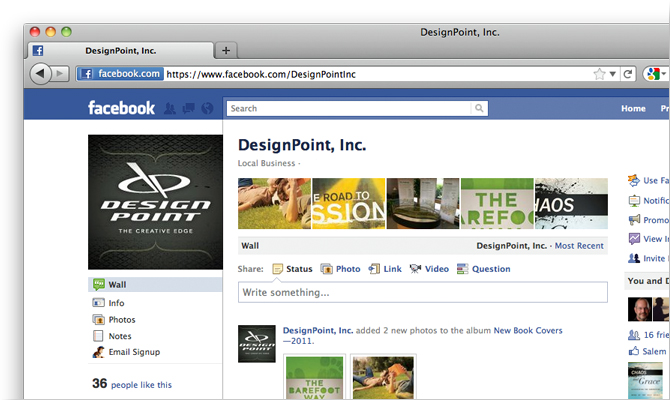Screen dimensions: 670x400
Task: Select DesignPoint, Inc. wall filter text
Action: (511, 246)
